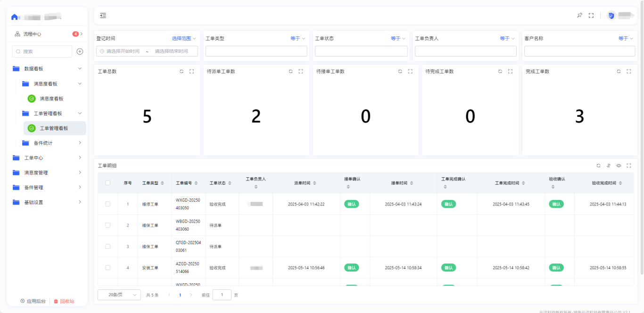
Task: Open 等于 operator dropdown for 工单负责人
Action: pos(507,38)
